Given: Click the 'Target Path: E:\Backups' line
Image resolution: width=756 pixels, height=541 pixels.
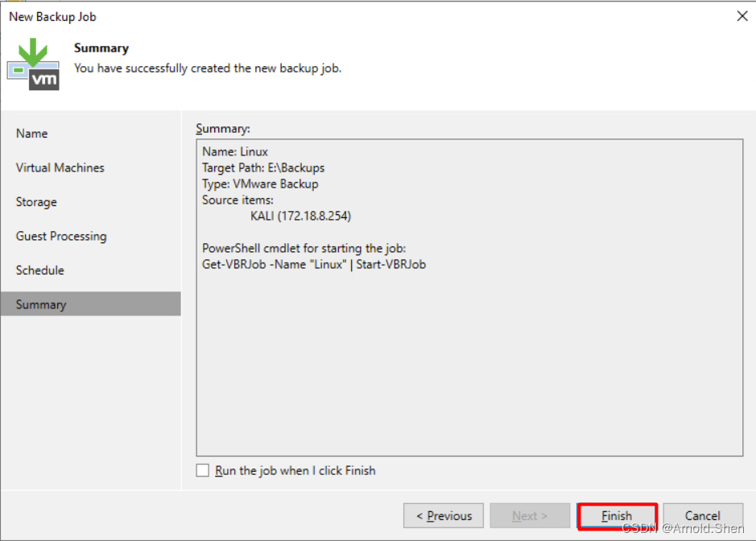Looking at the screenshot, I should pos(263,167).
